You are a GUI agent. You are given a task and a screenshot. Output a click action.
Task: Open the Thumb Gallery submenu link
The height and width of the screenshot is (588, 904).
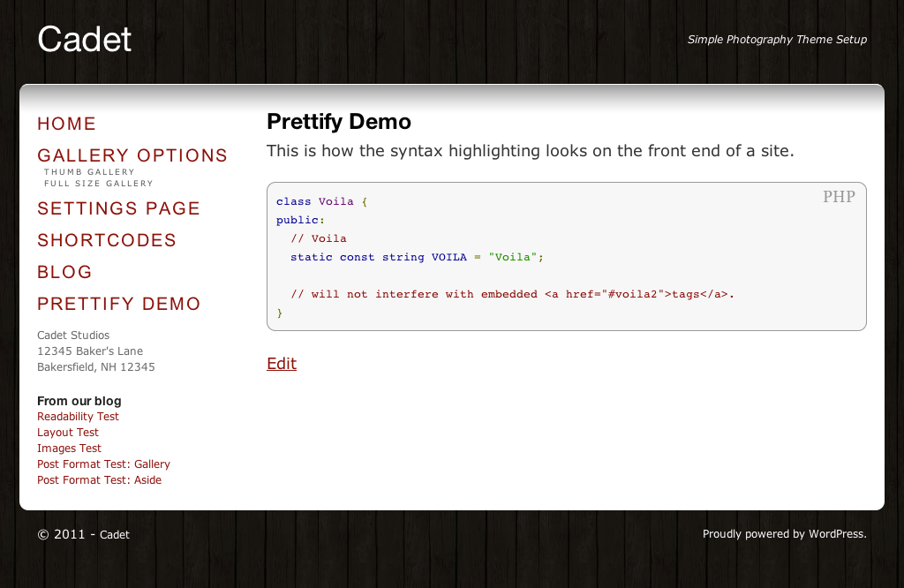tap(89, 172)
